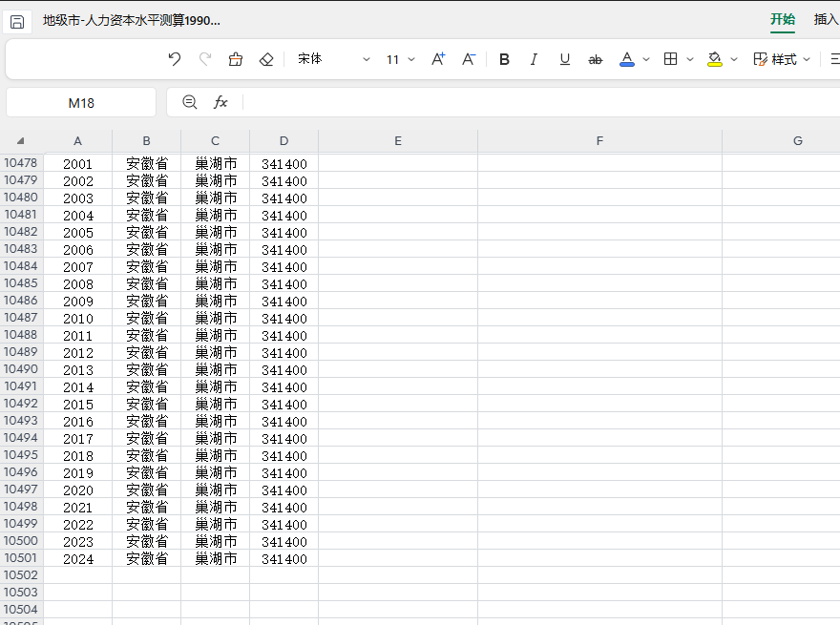Image resolution: width=840 pixels, height=625 pixels.
Task: Expand the borders dropdown arrow
Action: click(x=690, y=59)
